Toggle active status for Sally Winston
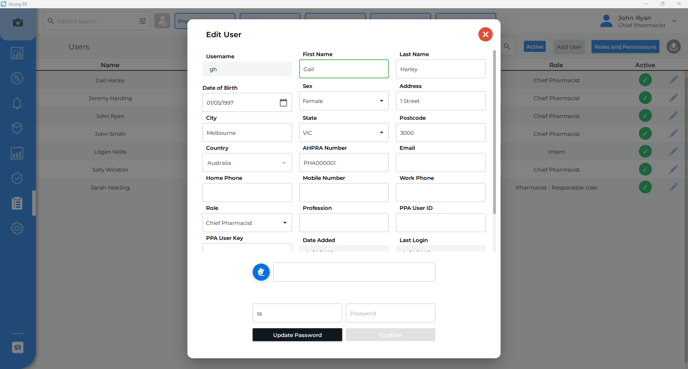 [645, 169]
